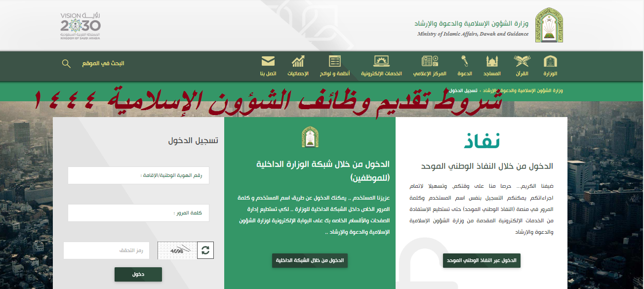Click the English ministry name in the header
This screenshot has height=289, width=644.
click(x=473, y=34)
